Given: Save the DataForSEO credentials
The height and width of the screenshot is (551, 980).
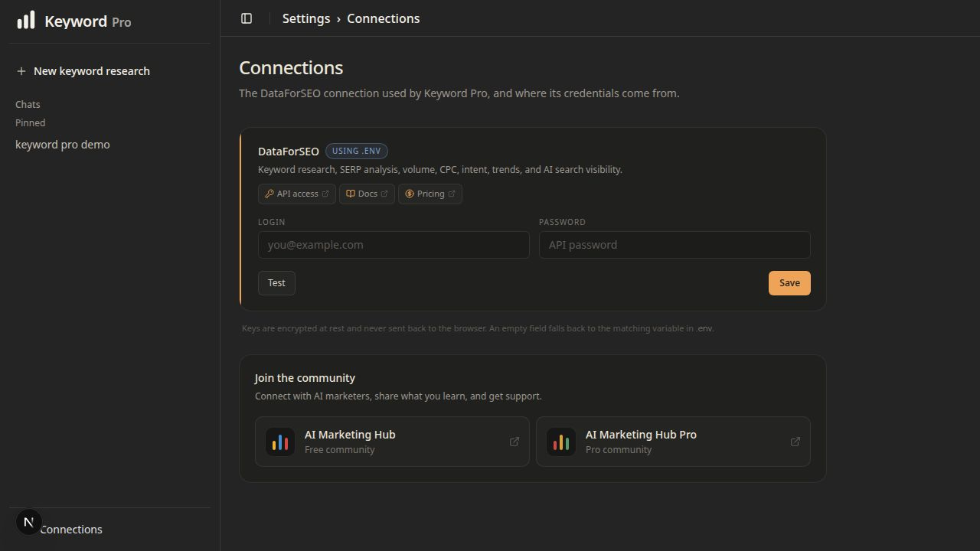Looking at the screenshot, I should click(x=789, y=283).
